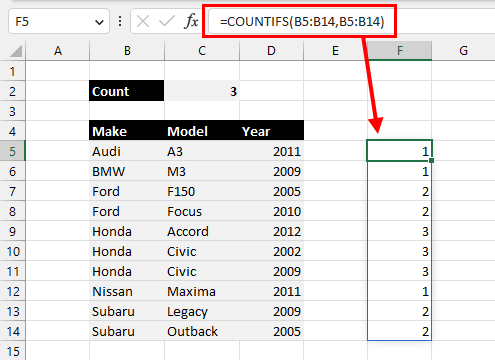Select row 6 header
The width and height of the screenshot is (495, 360).
pyautogui.click(x=13, y=171)
